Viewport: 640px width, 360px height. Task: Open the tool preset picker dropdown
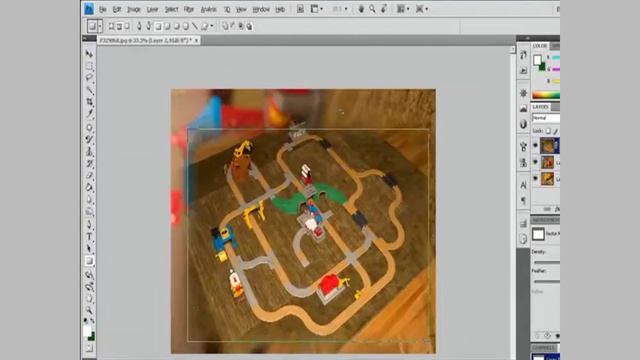[100, 26]
